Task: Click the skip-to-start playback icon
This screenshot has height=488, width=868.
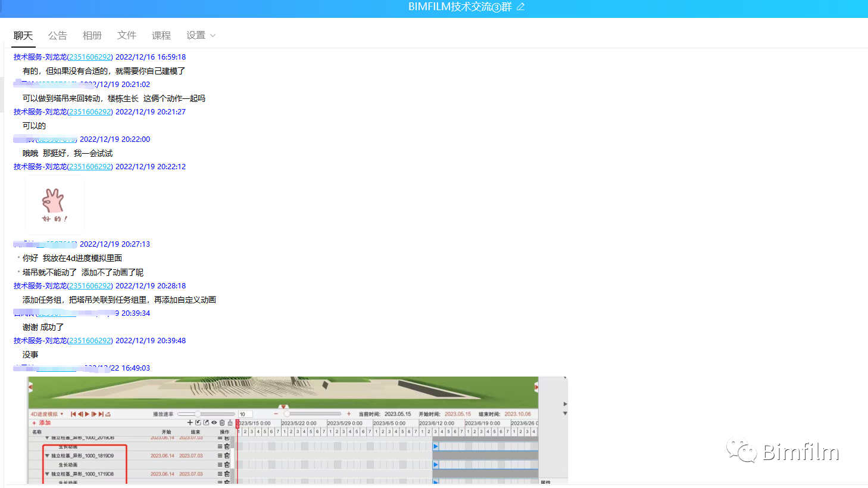Action: click(73, 414)
